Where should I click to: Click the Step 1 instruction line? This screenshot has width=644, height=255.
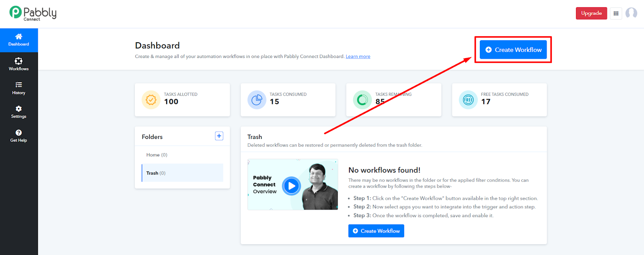(446, 198)
